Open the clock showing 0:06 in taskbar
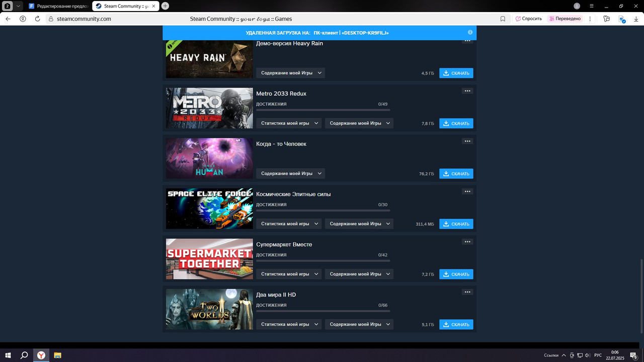644x362 pixels. [x=615, y=355]
